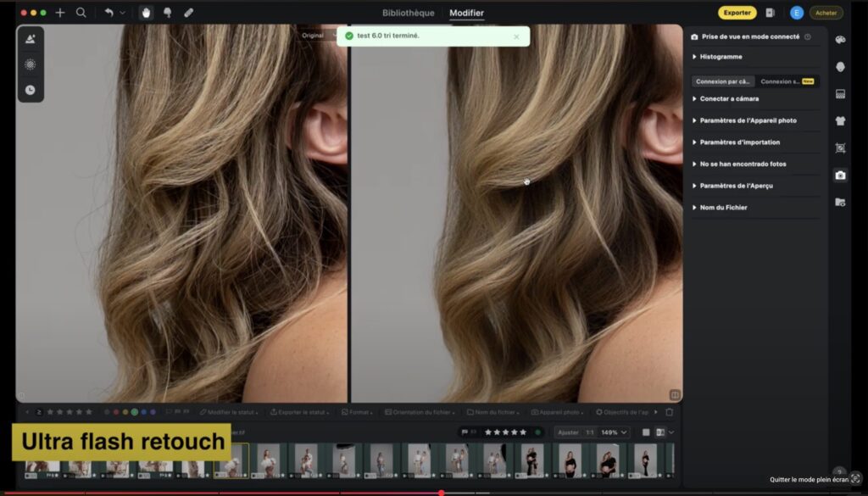868x496 pixels.
Task: Switch to single image view
Action: click(645, 432)
